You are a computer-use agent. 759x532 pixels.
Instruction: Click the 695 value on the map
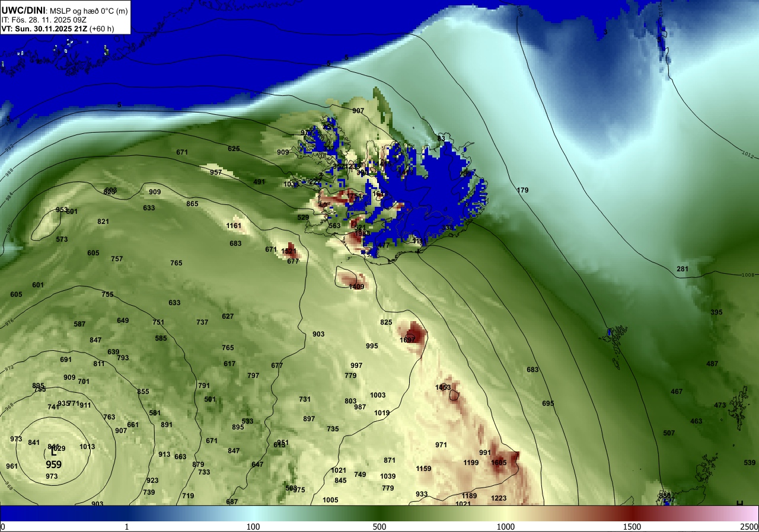coord(548,403)
